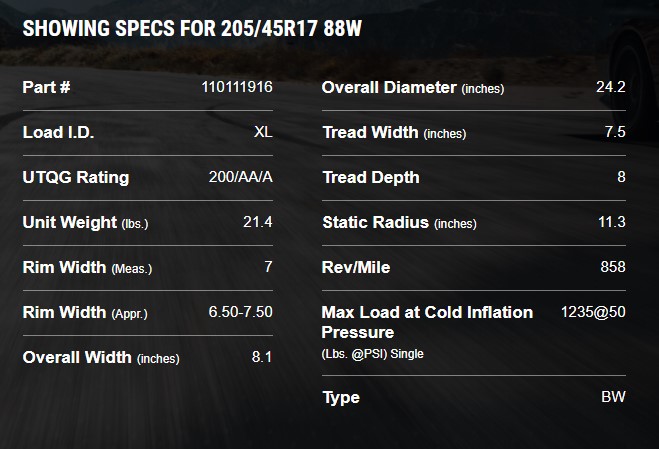659x449 pixels.
Task: Select the Load I.D. label
Action: tap(58, 132)
